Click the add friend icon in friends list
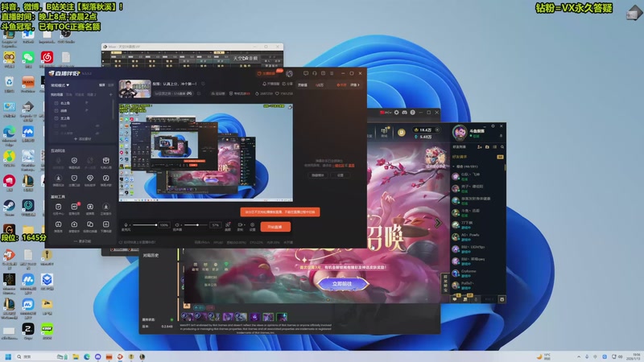The width and height of the screenshot is (644, 362). [479, 146]
